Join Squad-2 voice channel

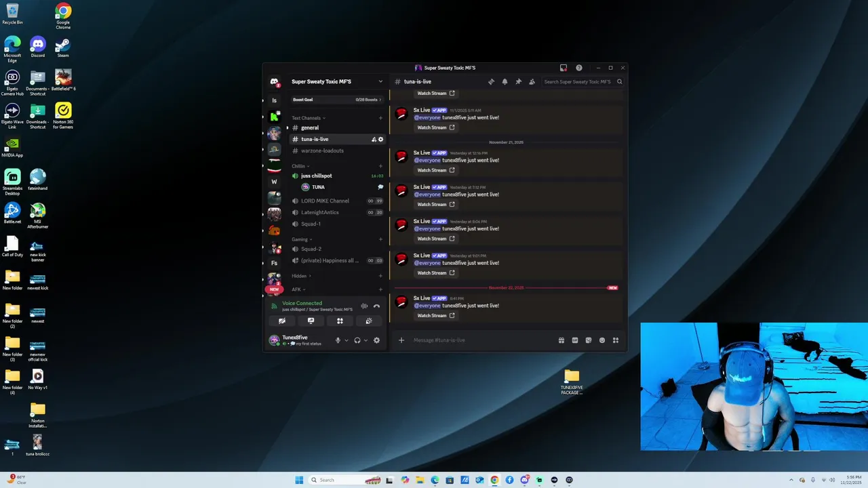pos(337,249)
